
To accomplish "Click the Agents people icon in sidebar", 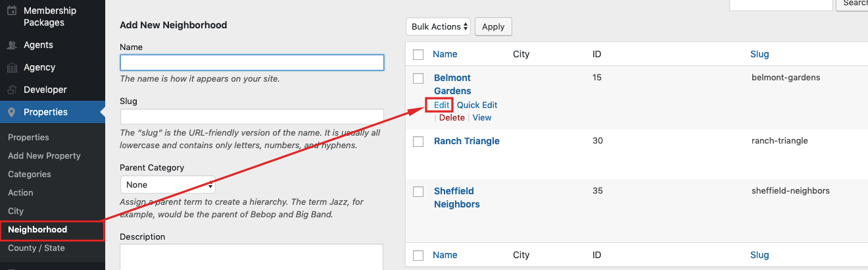I will (x=12, y=45).
